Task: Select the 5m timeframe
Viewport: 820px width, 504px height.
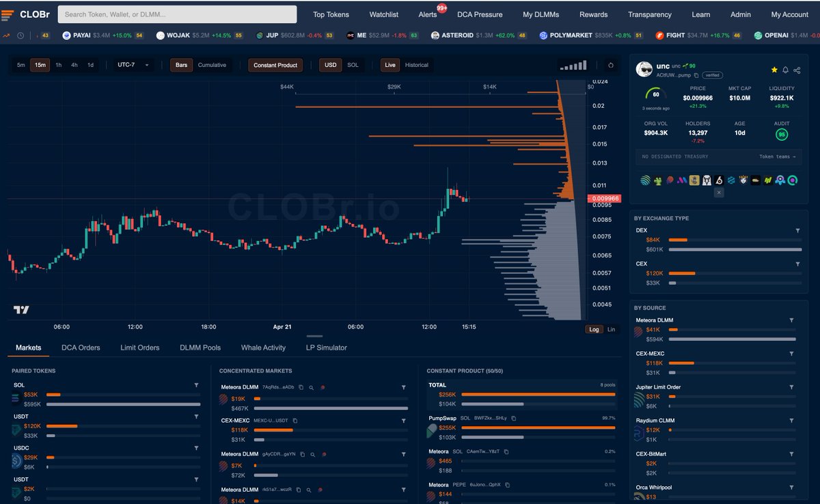Action: click(x=21, y=66)
